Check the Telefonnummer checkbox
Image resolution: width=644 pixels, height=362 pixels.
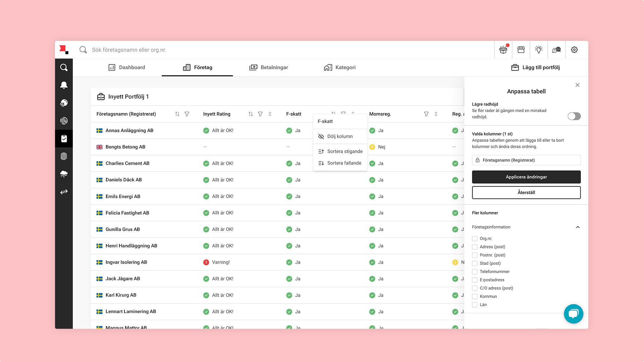[475, 271]
